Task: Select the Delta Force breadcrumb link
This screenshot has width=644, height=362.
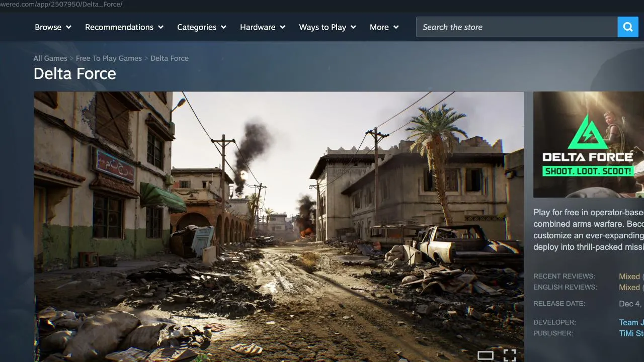Action: tap(170, 58)
